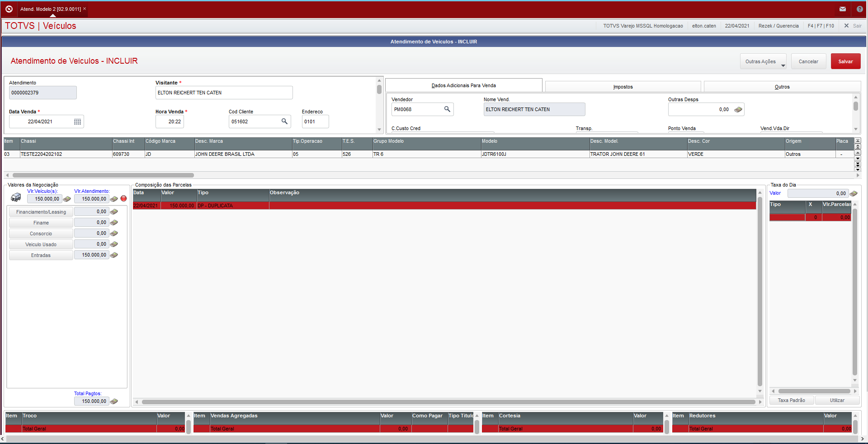
Task: Switch to Dados Adicionais Para Venda tab
Action: click(x=463, y=85)
